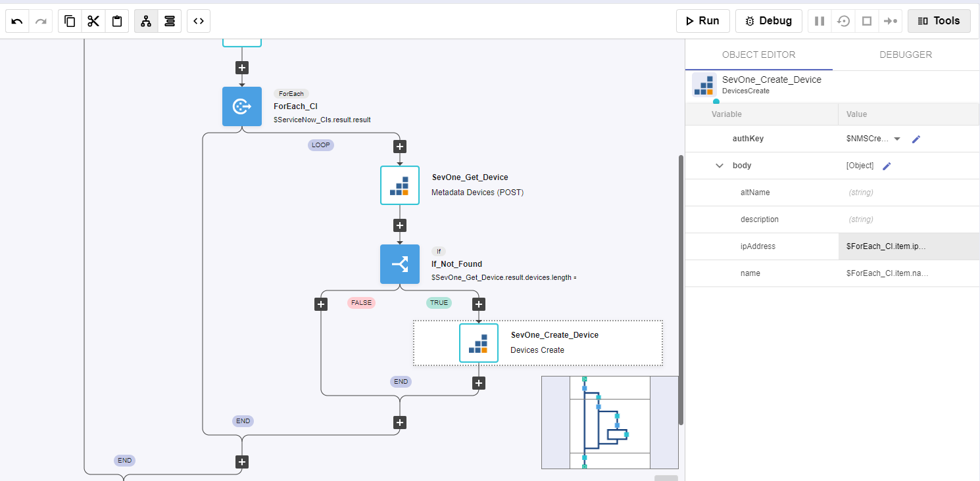Image resolution: width=980 pixels, height=481 pixels.
Task: Click the Metadata Devices (POST) label
Action: tap(478, 193)
